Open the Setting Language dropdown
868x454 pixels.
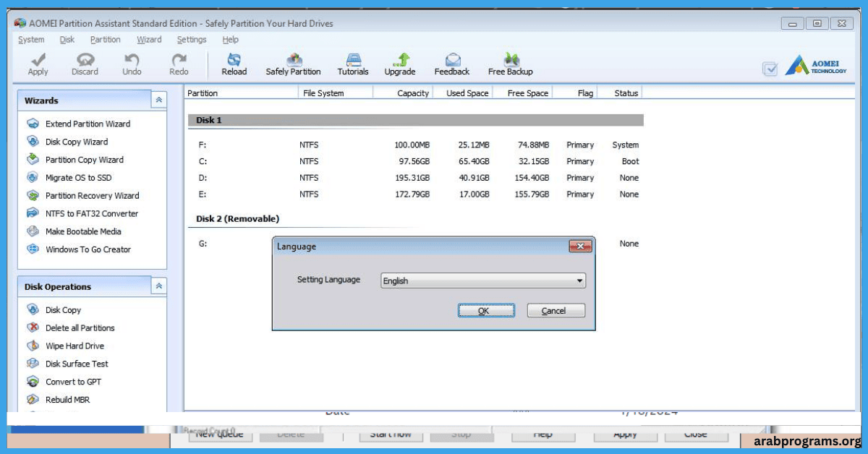click(x=483, y=281)
